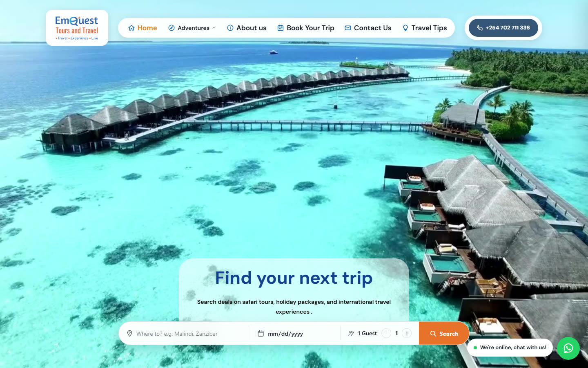This screenshot has width=588, height=368.
Task: Open the WhatsApp chat bubble icon
Action: tap(568, 348)
